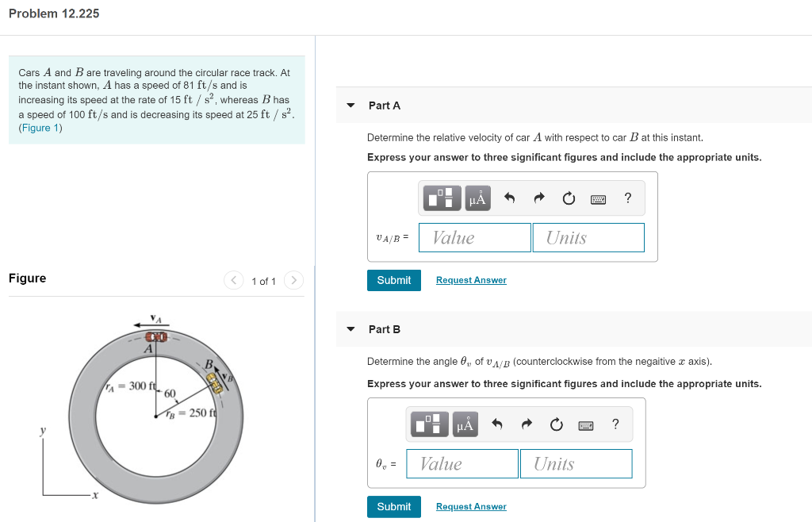Select the μÅ units button in Part B
Screen dimensions: 812x522
point(465,424)
